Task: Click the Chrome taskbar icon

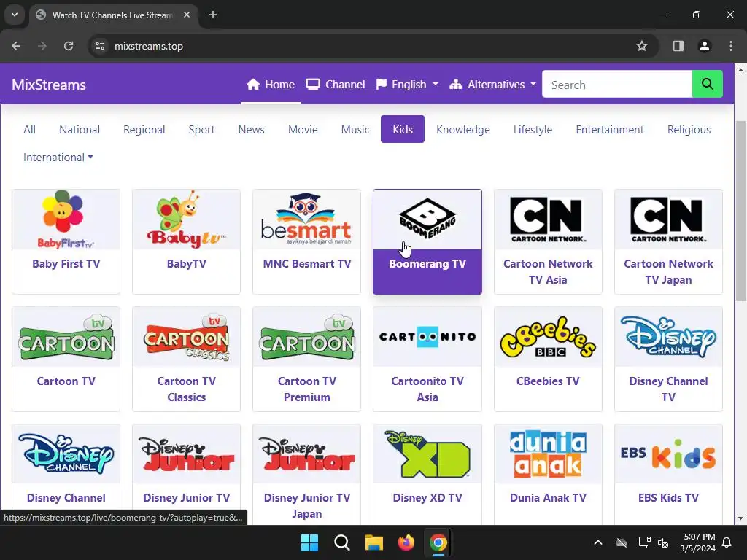Action: [x=438, y=542]
